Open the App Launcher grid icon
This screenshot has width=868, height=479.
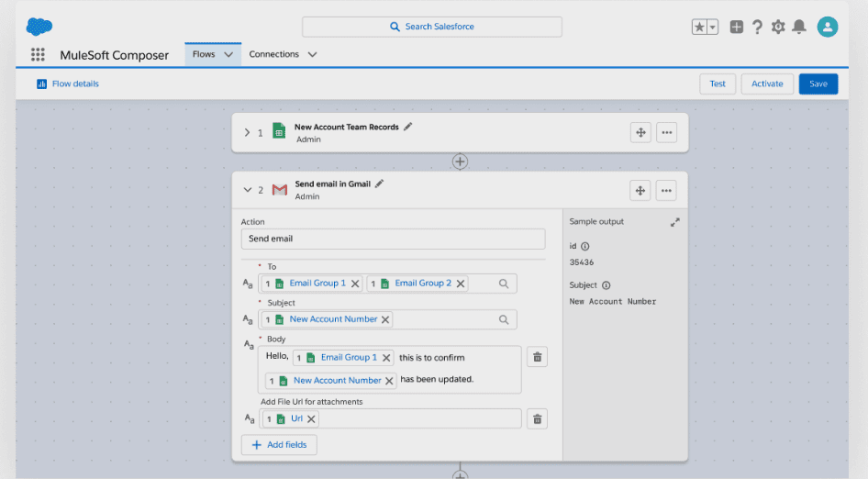pos(38,54)
